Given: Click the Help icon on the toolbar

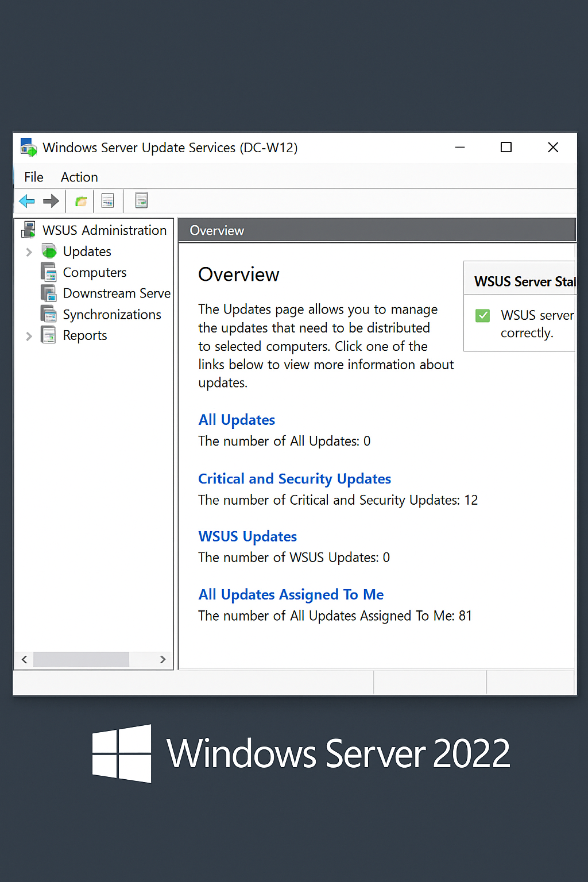Looking at the screenshot, I should coord(140,201).
